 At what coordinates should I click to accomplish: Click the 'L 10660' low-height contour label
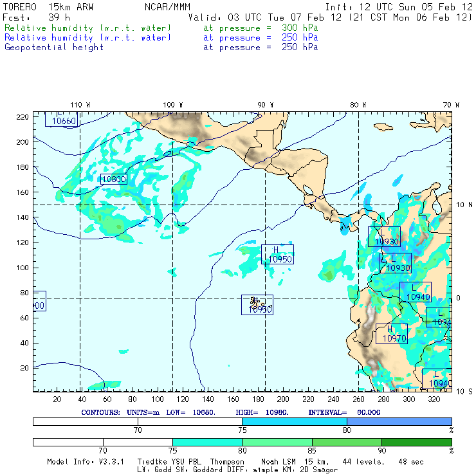(x=62, y=119)
